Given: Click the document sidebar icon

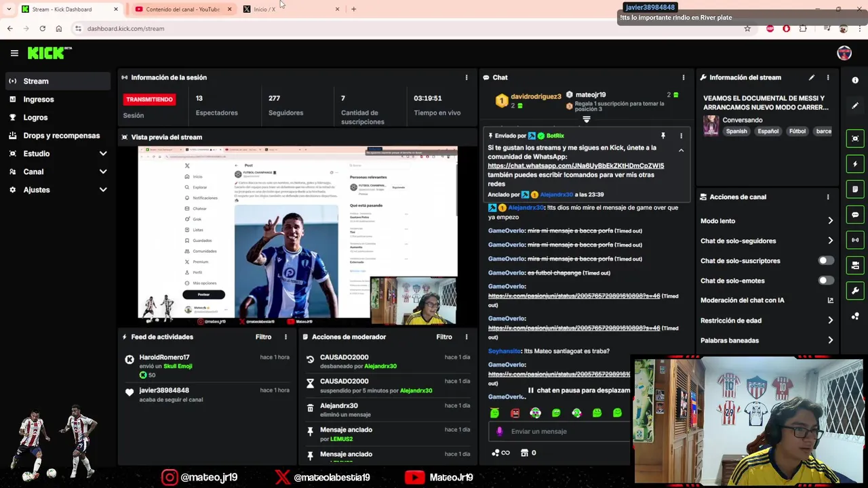Looking at the screenshot, I should (x=855, y=189).
